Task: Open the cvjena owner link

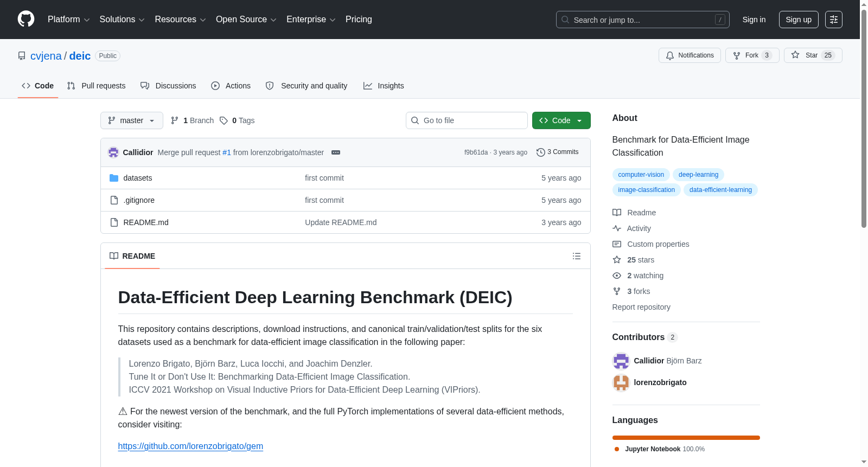Action: click(x=46, y=56)
